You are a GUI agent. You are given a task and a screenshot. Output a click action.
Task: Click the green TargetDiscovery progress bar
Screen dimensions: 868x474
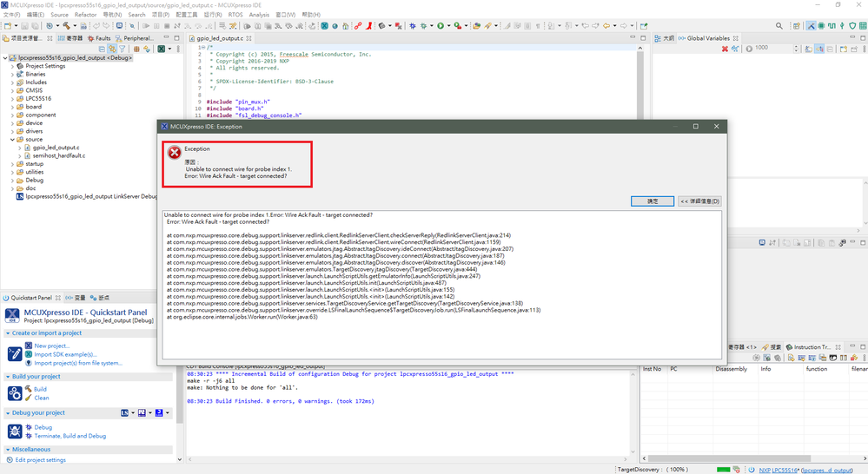click(723, 470)
